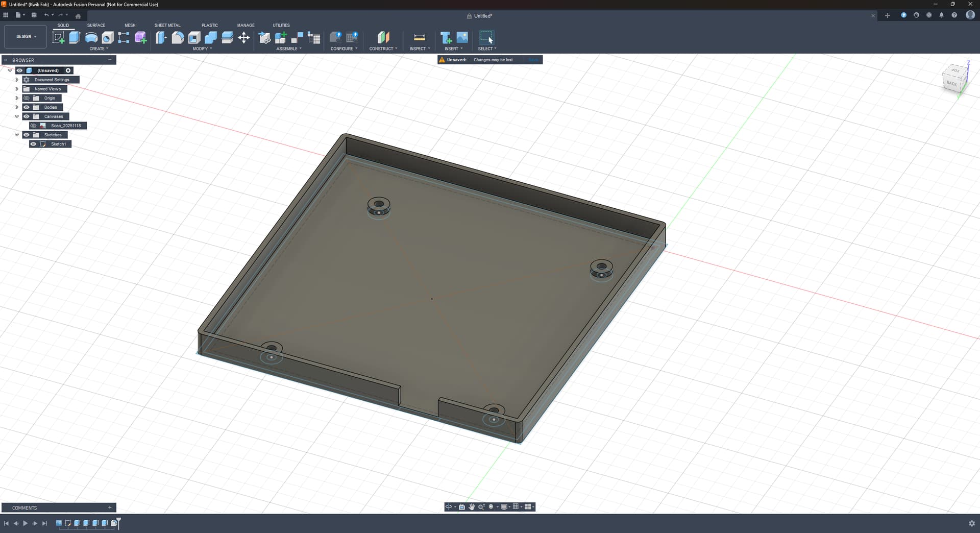Show the Scan_20251118 canvas via eye icon
The height and width of the screenshot is (533, 980).
point(34,126)
